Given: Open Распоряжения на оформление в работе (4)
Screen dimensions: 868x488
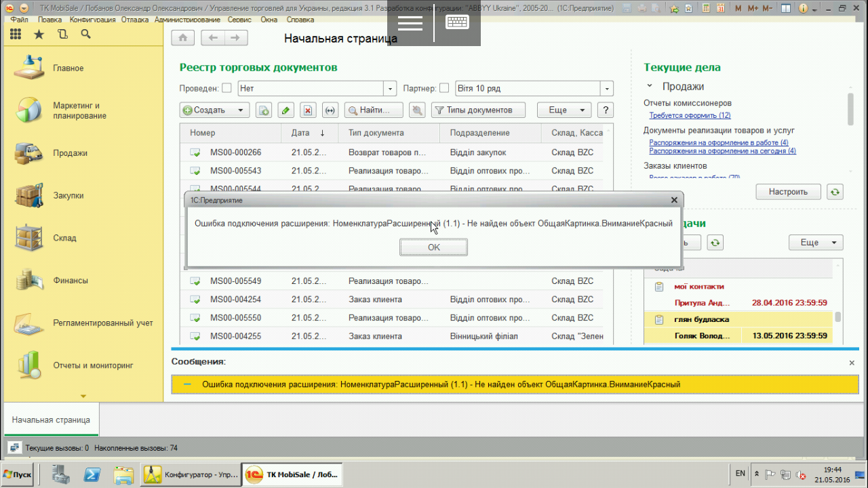Looking at the screenshot, I should click(x=719, y=142).
